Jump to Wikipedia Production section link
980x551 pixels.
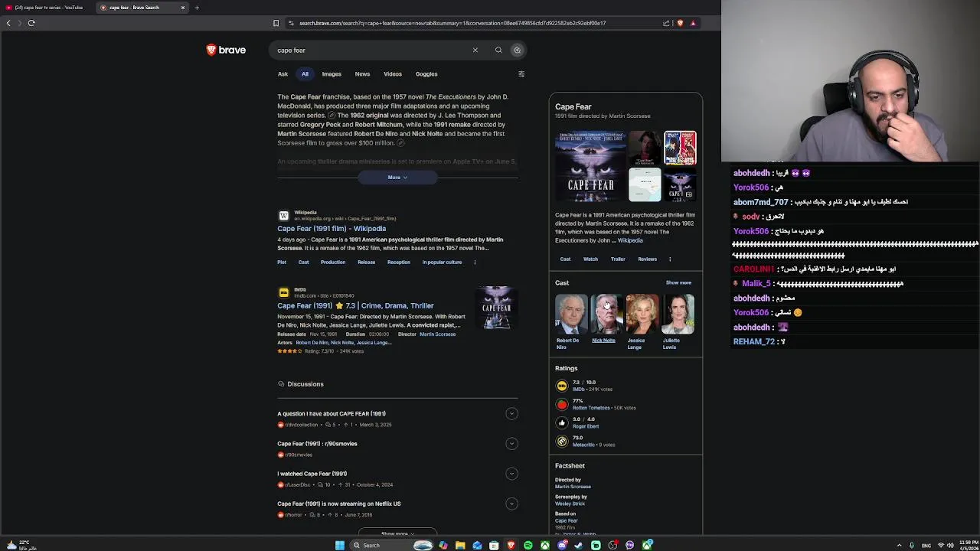pyautogui.click(x=333, y=262)
